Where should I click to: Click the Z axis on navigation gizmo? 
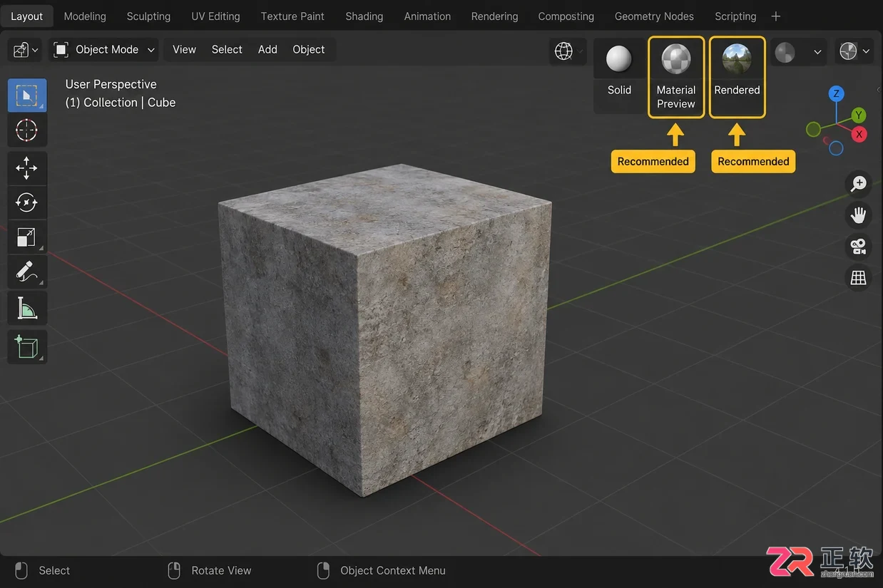[x=837, y=93]
